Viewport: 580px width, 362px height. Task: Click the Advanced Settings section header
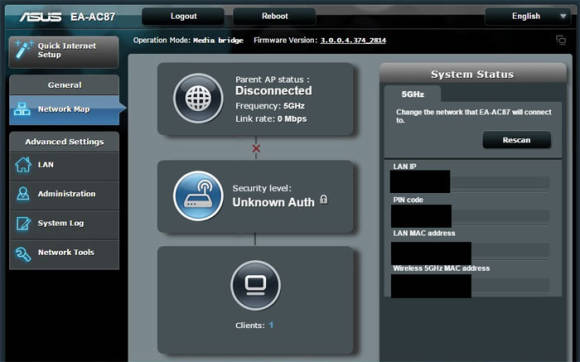64,142
